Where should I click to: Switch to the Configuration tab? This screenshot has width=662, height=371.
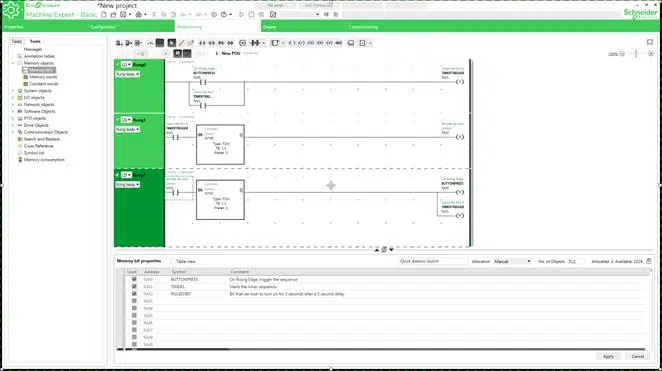[103, 27]
